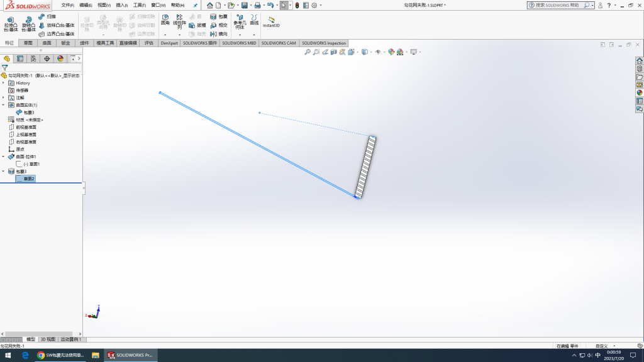This screenshot has width=644, height=362.
Task: Toggle the pushpin next to 帮助 menu
Action: [x=195, y=5]
